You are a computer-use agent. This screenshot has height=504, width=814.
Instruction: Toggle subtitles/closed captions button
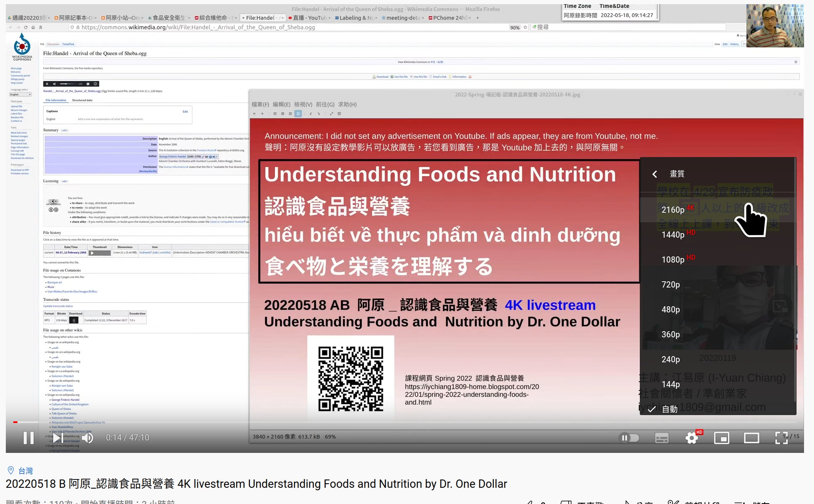(x=661, y=438)
